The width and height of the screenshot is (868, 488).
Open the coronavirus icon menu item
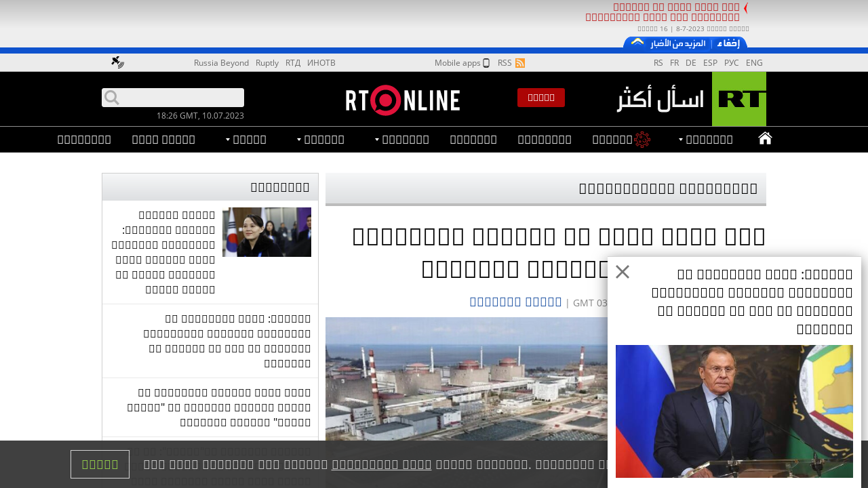pyautogui.click(x=642, y=140)
